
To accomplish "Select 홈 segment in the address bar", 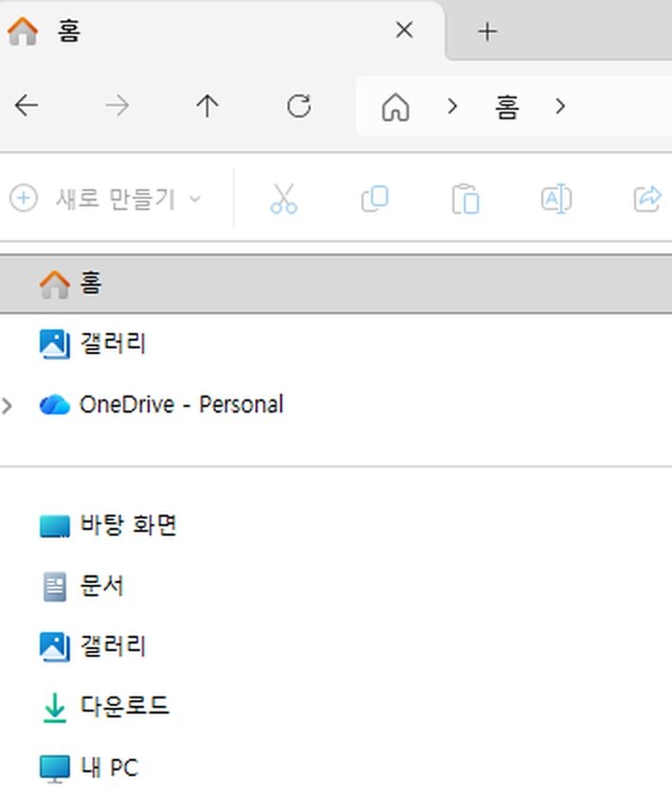I will click(x=506, y=107).
